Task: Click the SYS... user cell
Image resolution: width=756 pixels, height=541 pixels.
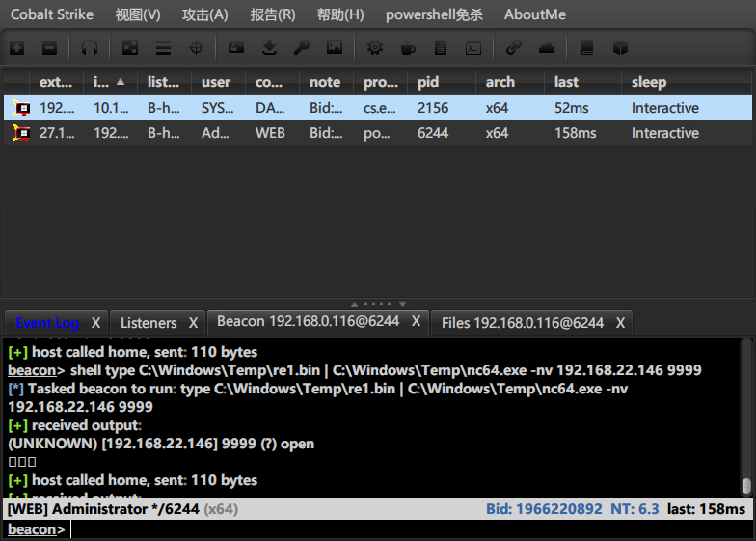Action: click(x=218, y=108)
